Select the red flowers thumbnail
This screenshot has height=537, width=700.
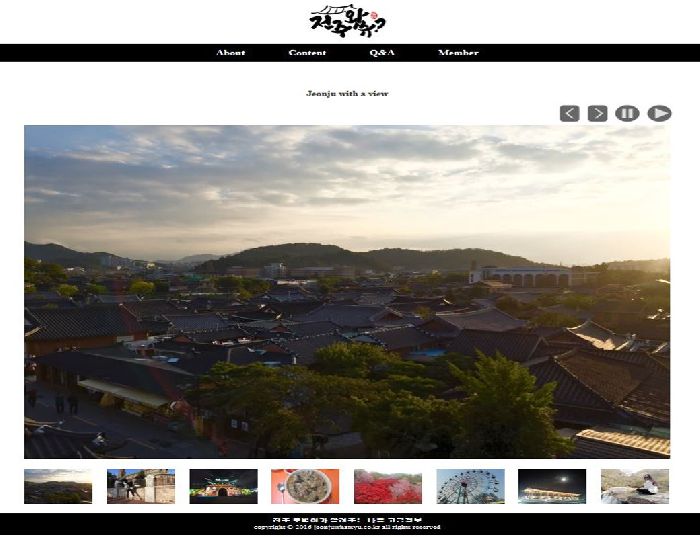click(388, 486)
